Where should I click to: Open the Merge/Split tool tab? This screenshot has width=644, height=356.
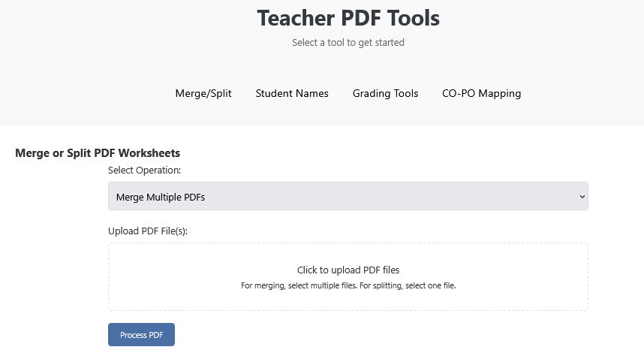pos(203,94)
